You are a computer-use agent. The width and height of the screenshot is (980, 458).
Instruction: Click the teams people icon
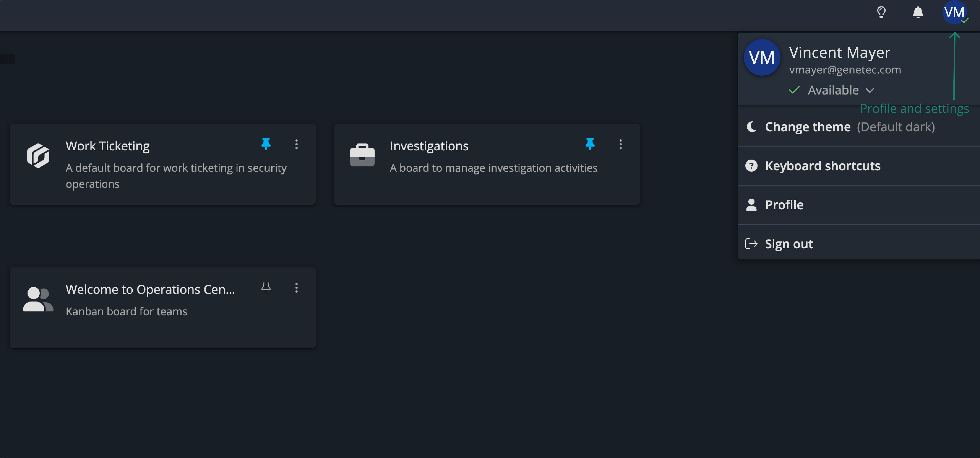click(38, 299)
